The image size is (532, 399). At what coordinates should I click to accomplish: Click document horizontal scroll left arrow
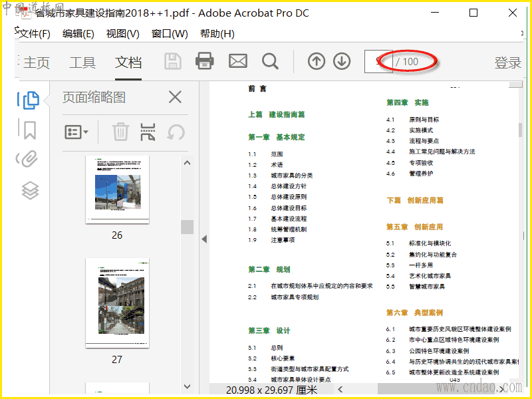(340, 389)
